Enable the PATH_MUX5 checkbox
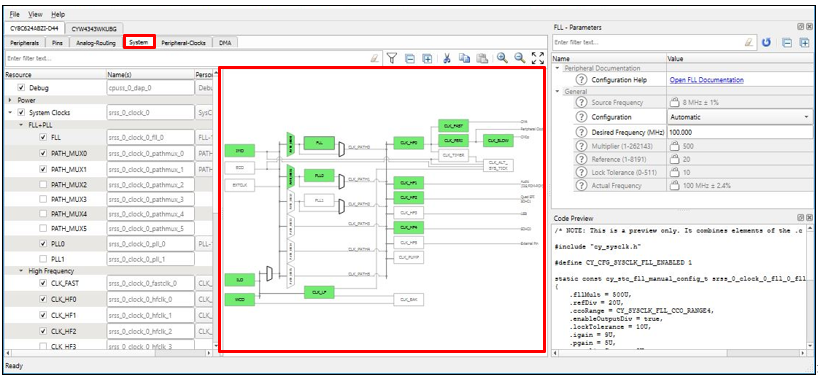 point(43,228)
